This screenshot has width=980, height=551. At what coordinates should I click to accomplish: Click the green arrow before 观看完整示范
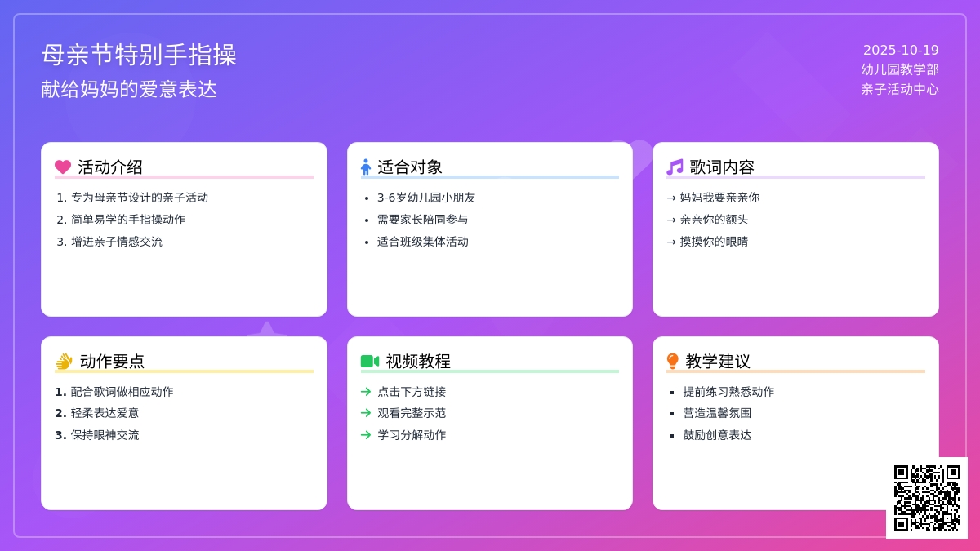point(366,413)
